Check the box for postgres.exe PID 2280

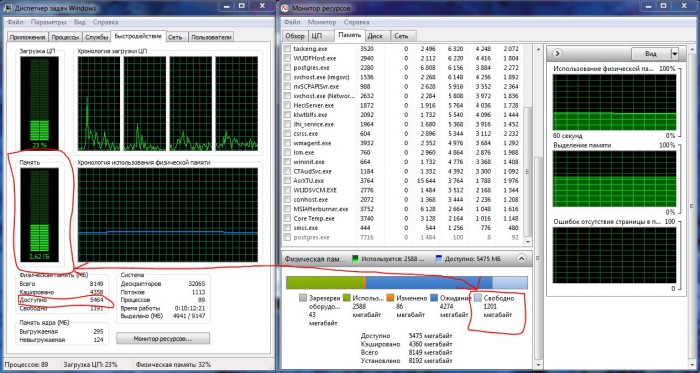point(288,67)
